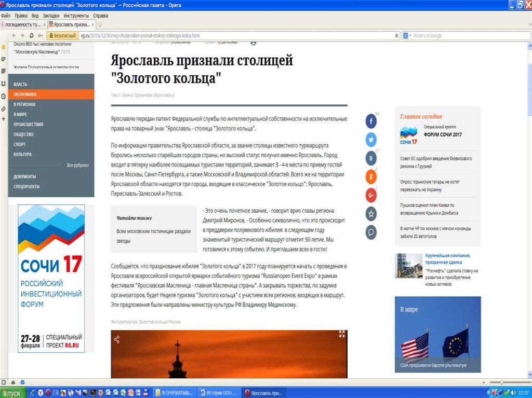Open 'Опрос: Крымские татары' news link

pos(430,186)
